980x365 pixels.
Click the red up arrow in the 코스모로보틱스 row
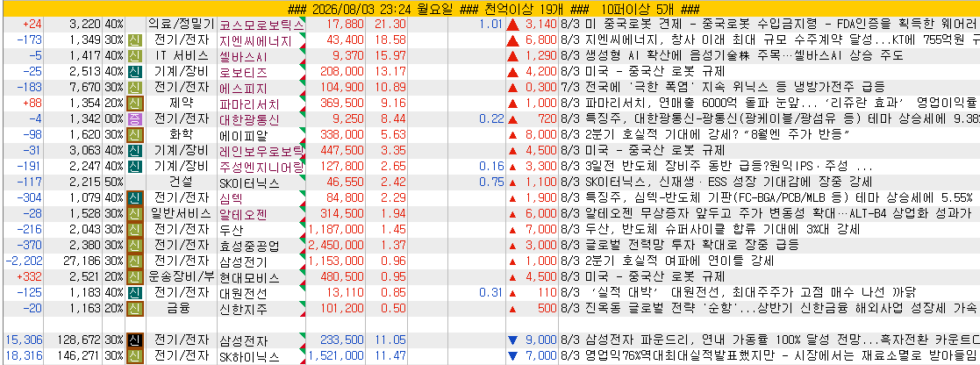pyautogui.click(x=514, y=25)
